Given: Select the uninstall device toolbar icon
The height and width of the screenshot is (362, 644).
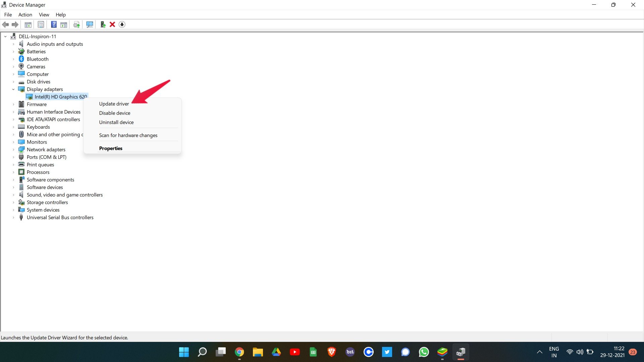Looking at the screenshot, I should click(x=113, y=24).
